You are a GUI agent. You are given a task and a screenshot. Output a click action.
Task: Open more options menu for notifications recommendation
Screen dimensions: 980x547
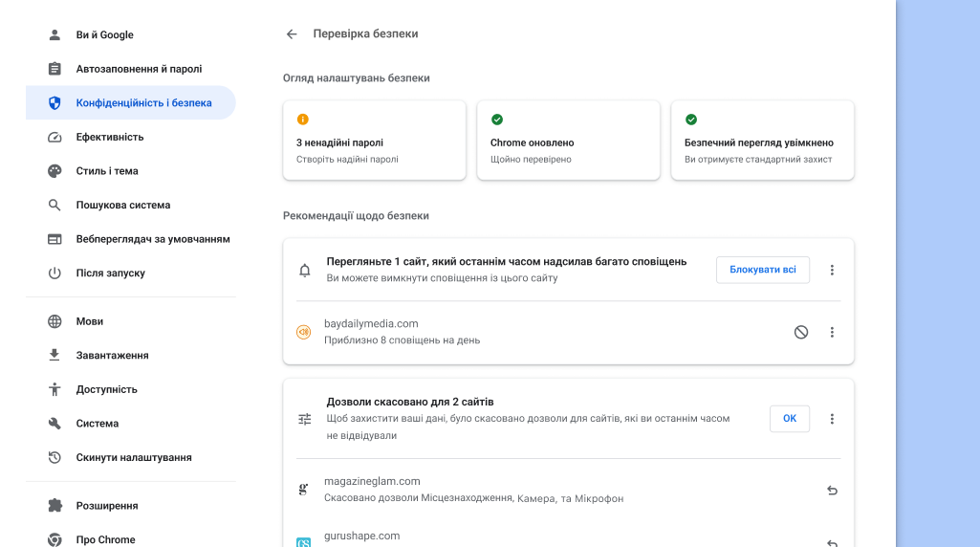(832, 270)
